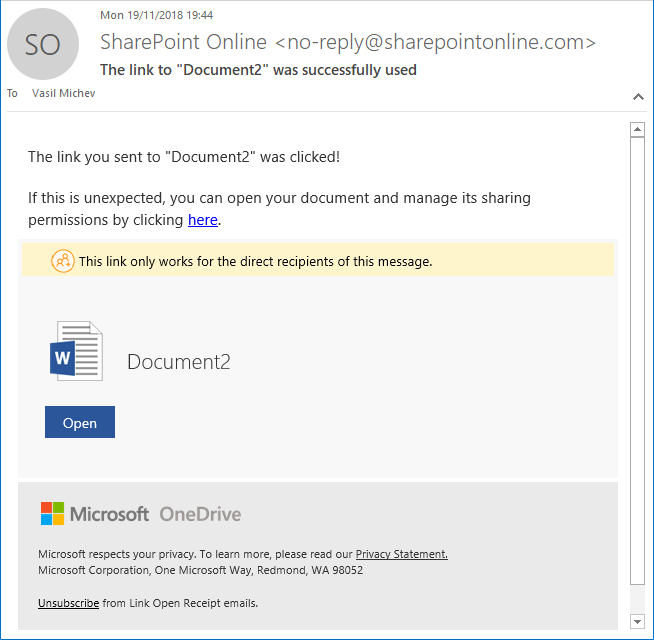Click the Document2 file name
This screenshot has width=654, height=640.
point(179,362)
